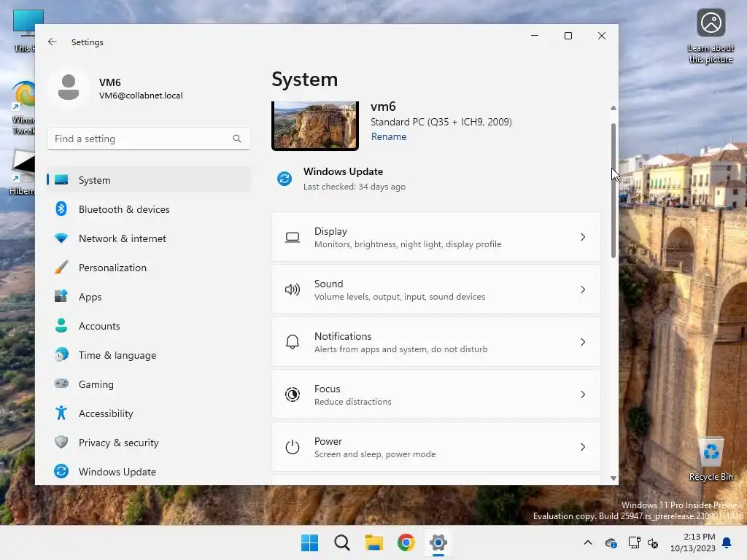747x560 pixels.
Task: Open Windows Update in the sidebar
Action: [x=149, y=472]
